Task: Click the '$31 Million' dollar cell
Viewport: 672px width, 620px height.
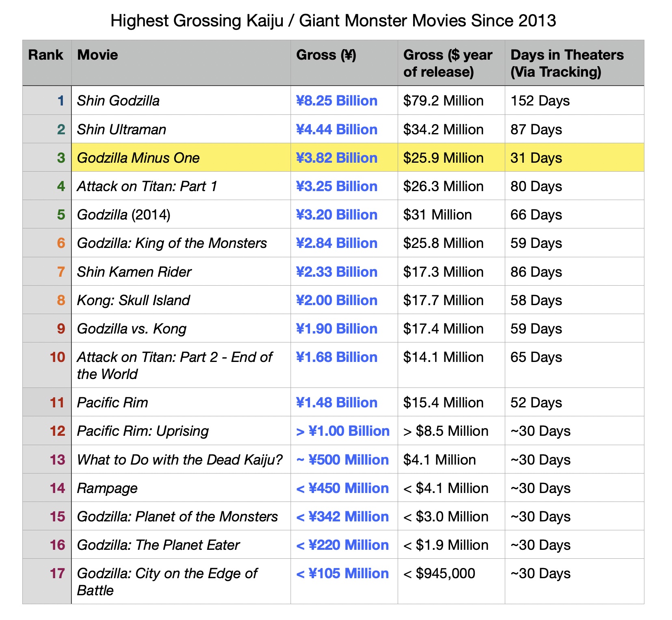Action: 451,214
